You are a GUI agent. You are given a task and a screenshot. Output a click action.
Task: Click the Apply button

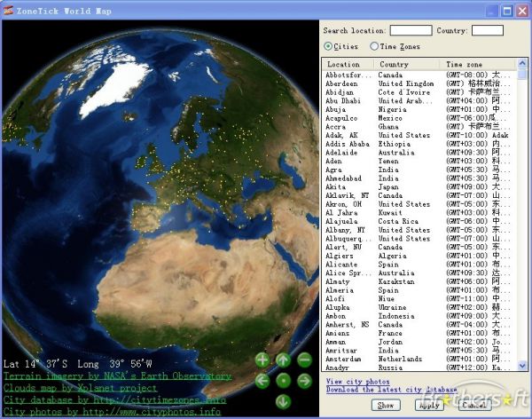(429, 405)
